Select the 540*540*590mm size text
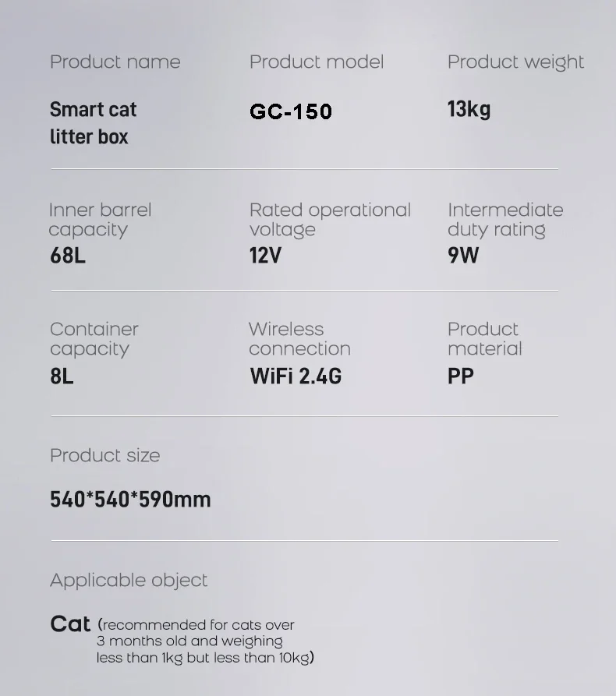616x696 pixels. point(130,500)
